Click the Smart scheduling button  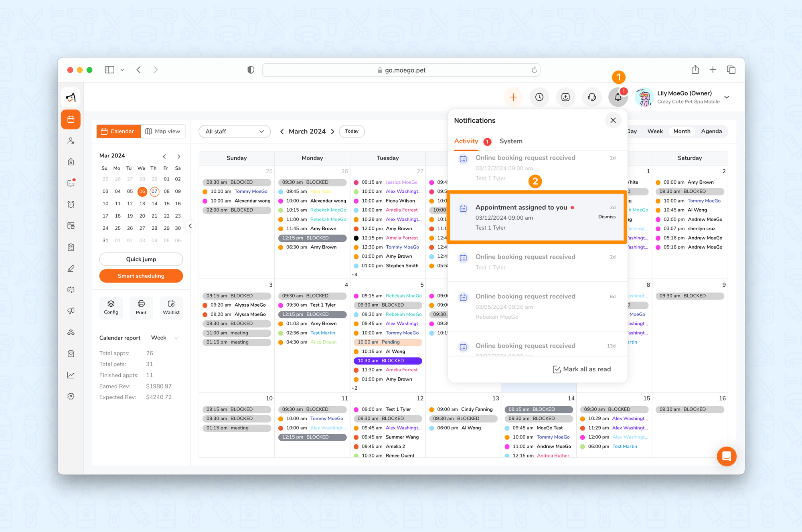click(141, 276)
